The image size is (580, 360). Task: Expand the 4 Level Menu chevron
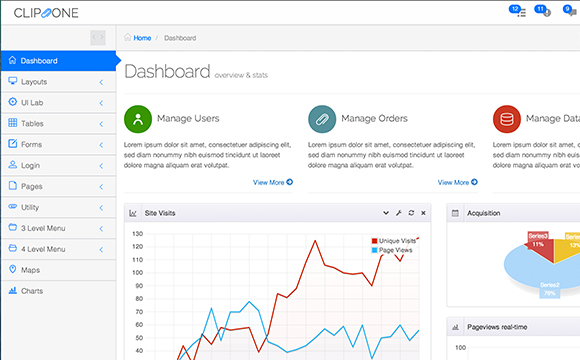(x=101, y=250)
